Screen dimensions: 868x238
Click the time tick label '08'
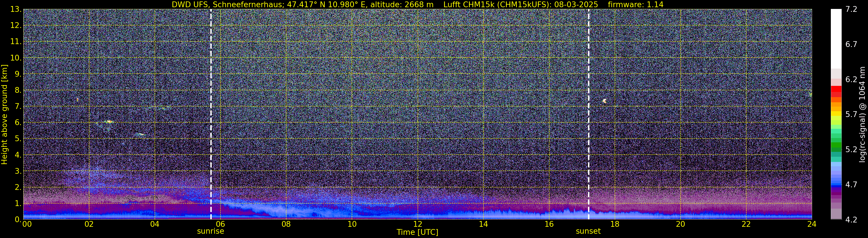(286, 224)
